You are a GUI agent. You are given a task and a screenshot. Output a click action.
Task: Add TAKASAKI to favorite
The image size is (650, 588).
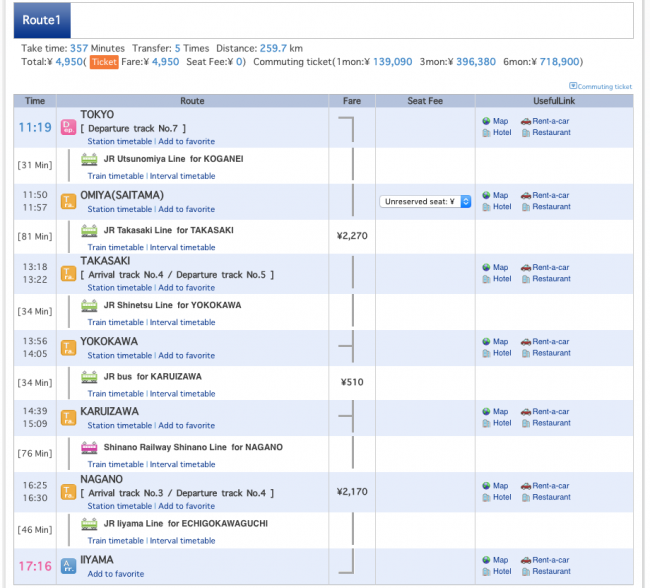pyautogui.click(x=187, y=288)
